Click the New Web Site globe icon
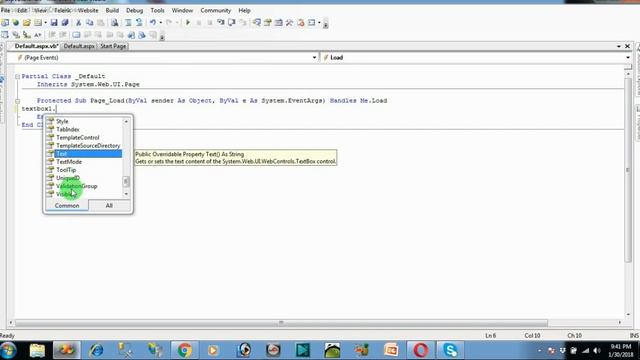The height and width of the screenshot is (360, 640). [16, 23]
